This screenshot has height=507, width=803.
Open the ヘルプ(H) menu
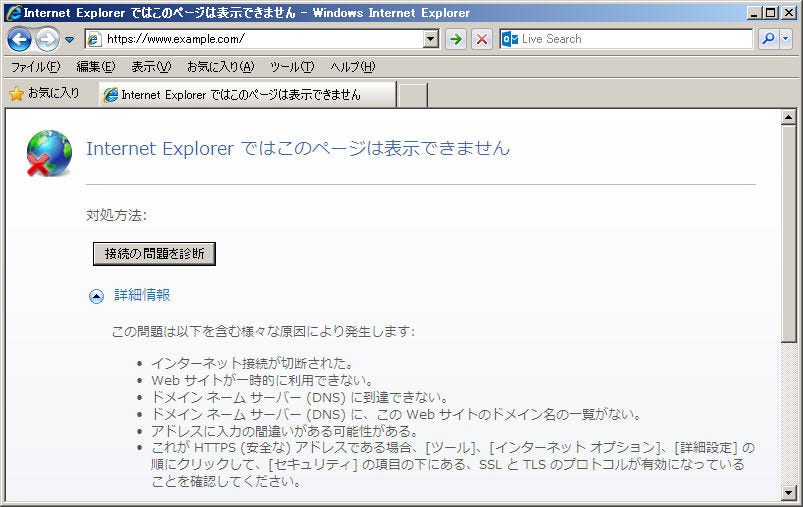point(352,67)
